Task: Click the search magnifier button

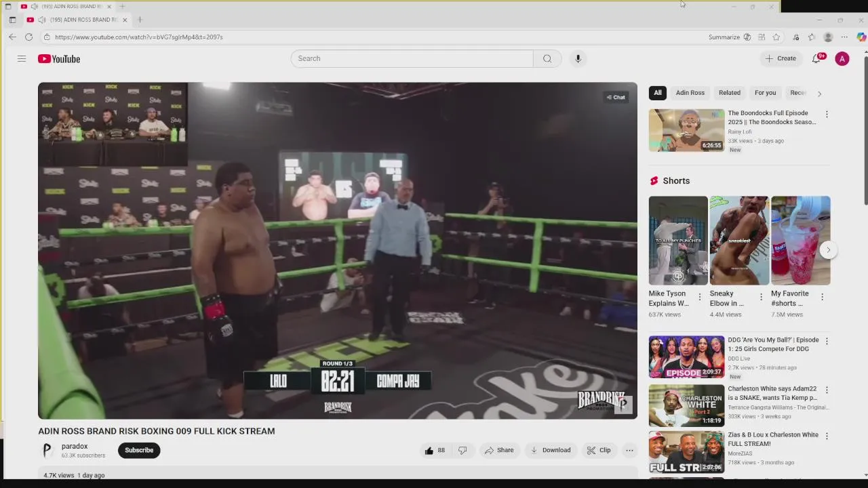Action: 547,58
